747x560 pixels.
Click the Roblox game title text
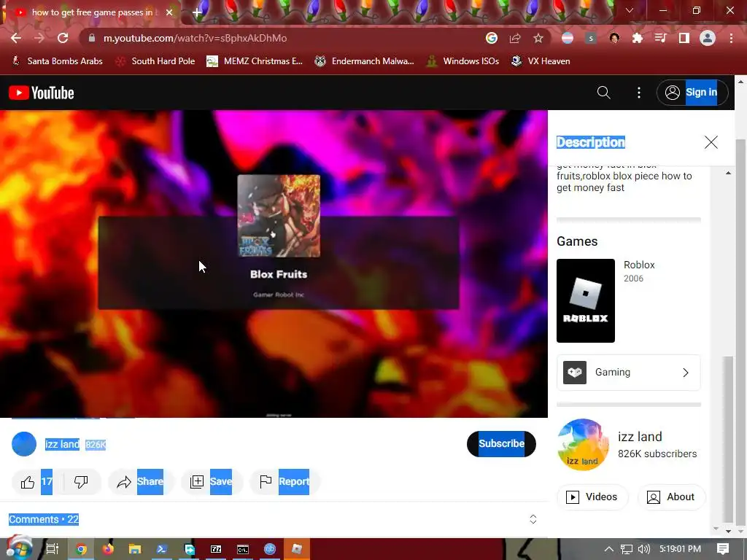(x=639, y=265)
